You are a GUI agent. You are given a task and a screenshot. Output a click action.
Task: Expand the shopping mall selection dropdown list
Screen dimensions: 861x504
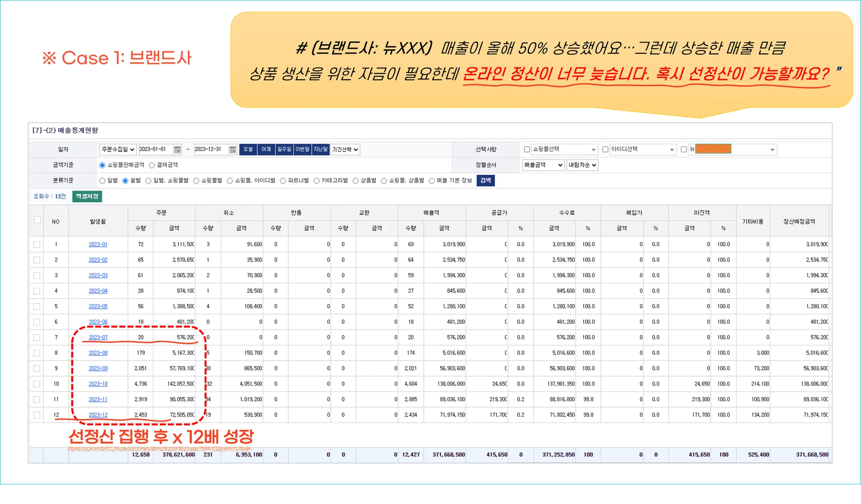[x=593, y=149]
